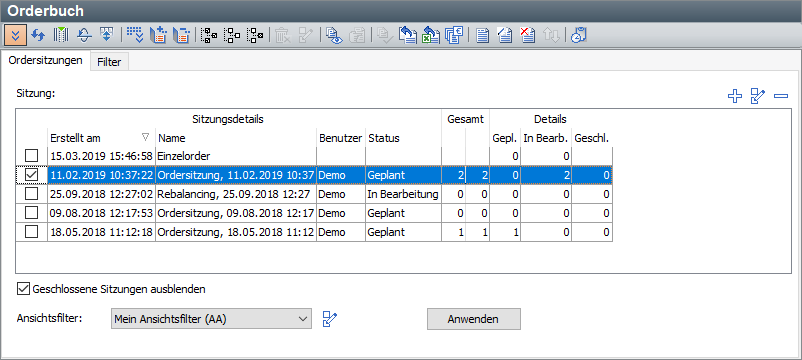Uncheck the Ordersitzung 11.02.2019 row checkbox
This screenshot has height=360, width=802.
(32, 175)
